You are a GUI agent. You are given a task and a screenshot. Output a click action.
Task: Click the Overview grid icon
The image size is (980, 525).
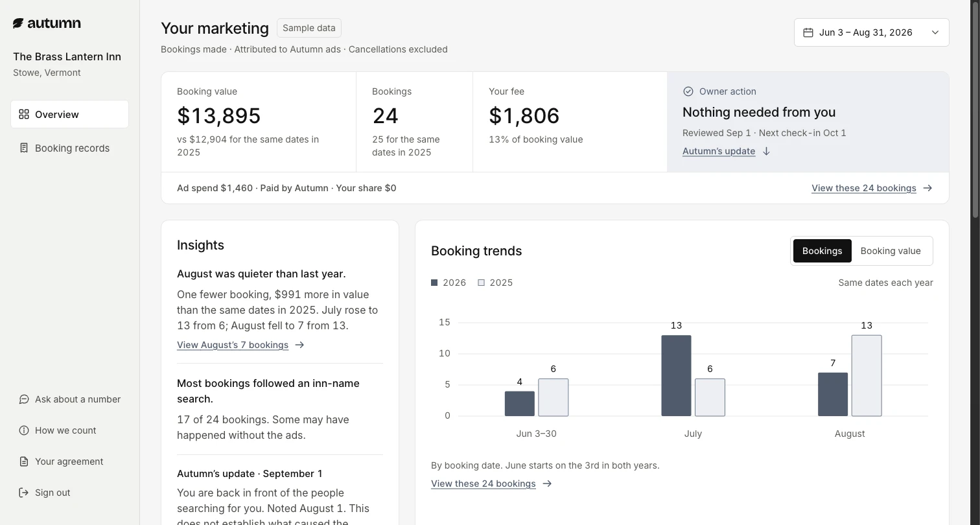24,114
